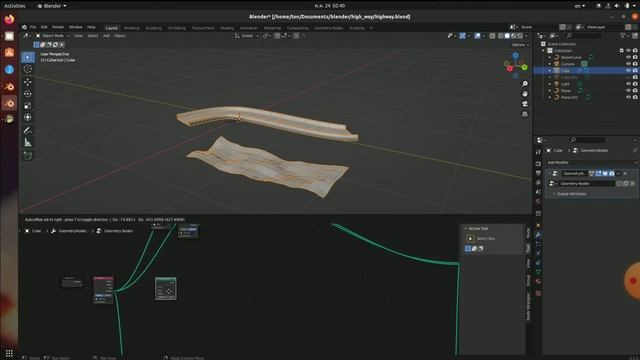Open the Add Modifier dropdown
The height and width of the screenshot is (360, 640).
591,162
